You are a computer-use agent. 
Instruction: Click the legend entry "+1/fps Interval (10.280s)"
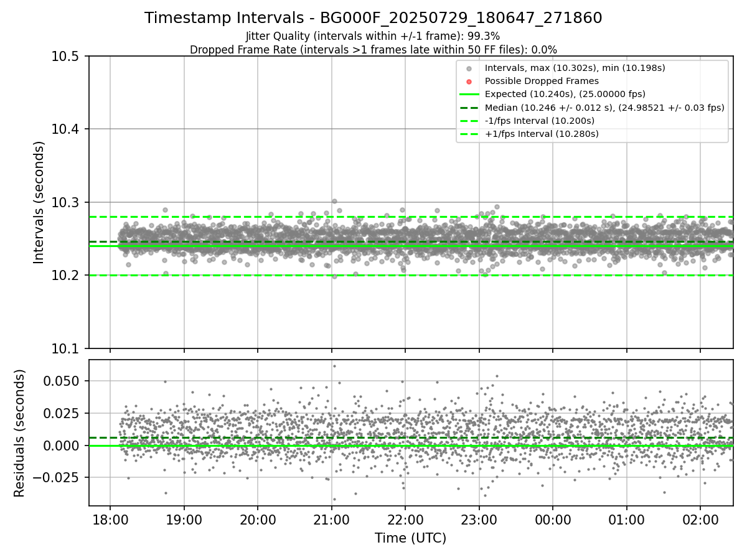tap(542, 133)
